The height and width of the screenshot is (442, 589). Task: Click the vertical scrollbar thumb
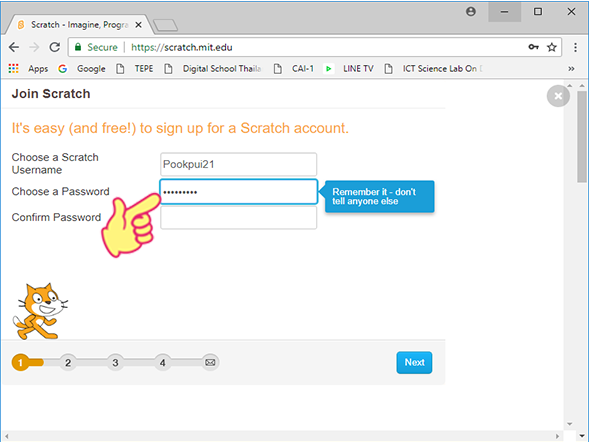[582, 137]
